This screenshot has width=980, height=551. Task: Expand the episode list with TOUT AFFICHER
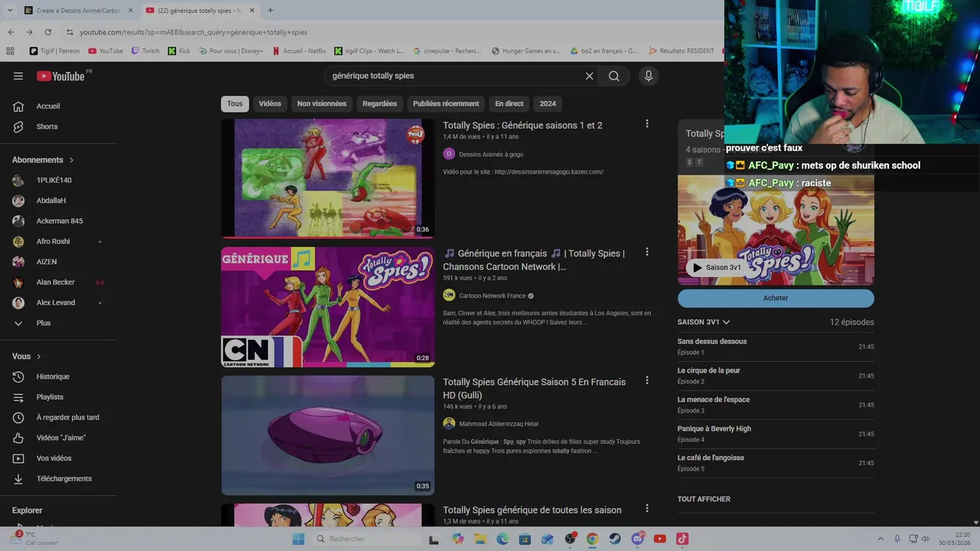704,499
